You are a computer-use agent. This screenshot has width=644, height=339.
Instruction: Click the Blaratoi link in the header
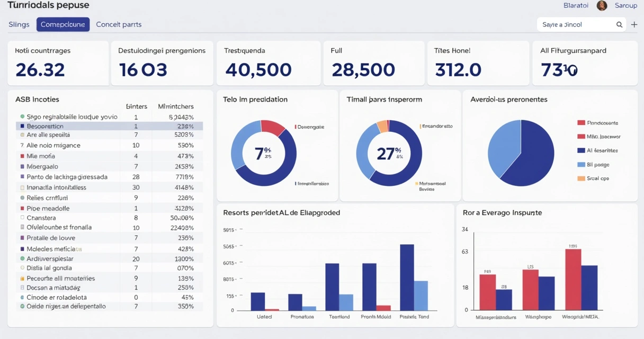(x=576, y=5)
